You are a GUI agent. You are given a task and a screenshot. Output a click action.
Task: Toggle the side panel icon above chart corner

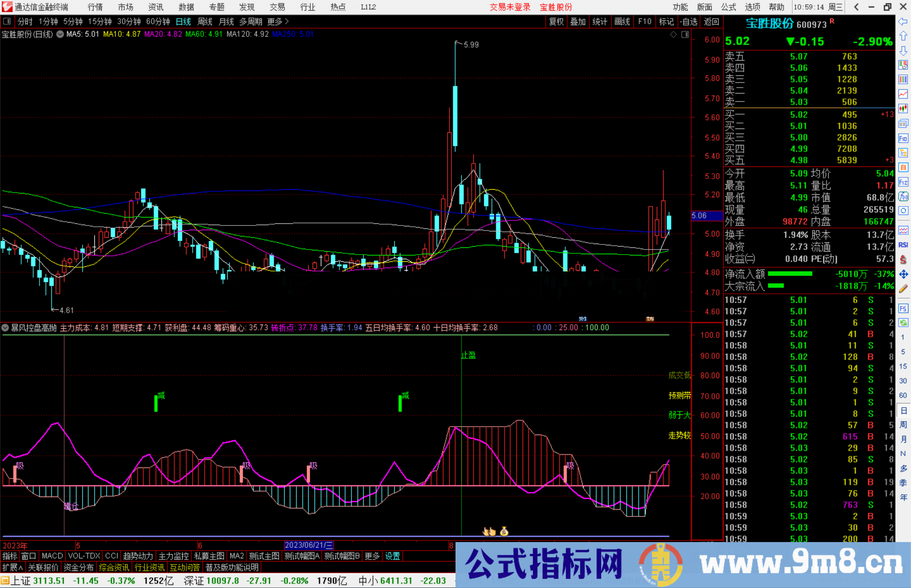point(685,35)
